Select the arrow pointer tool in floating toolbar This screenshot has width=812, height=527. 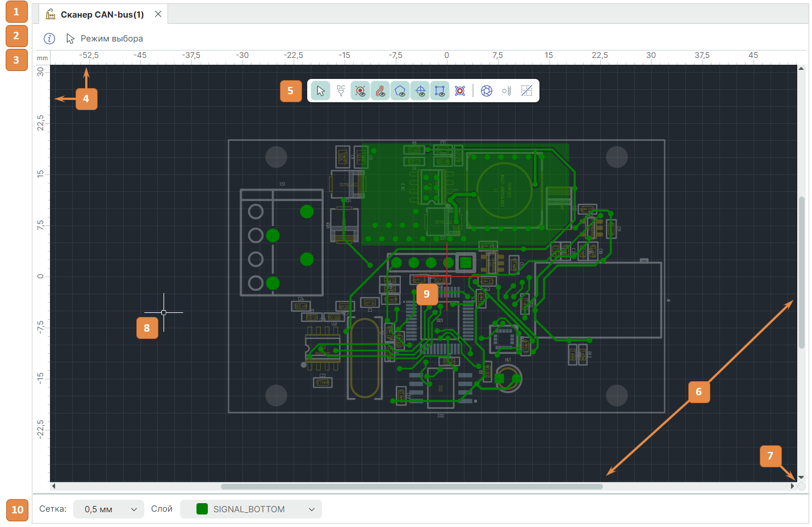tap(321, 91)
